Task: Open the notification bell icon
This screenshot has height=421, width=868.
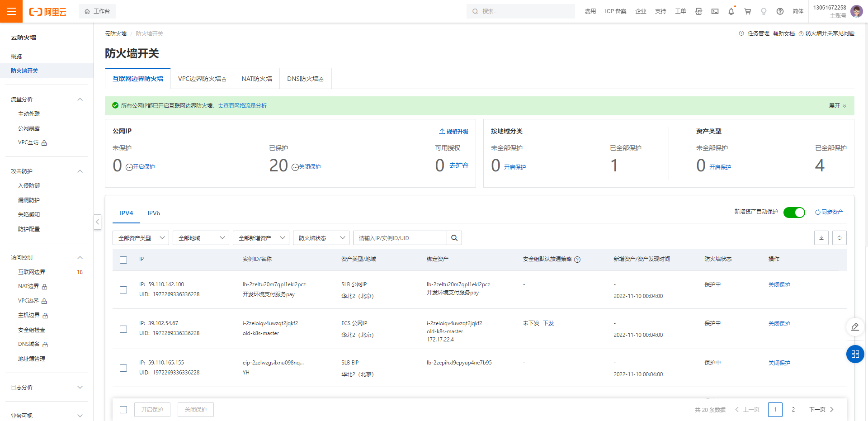Action: pyautogui.click(x=731, y=11)
